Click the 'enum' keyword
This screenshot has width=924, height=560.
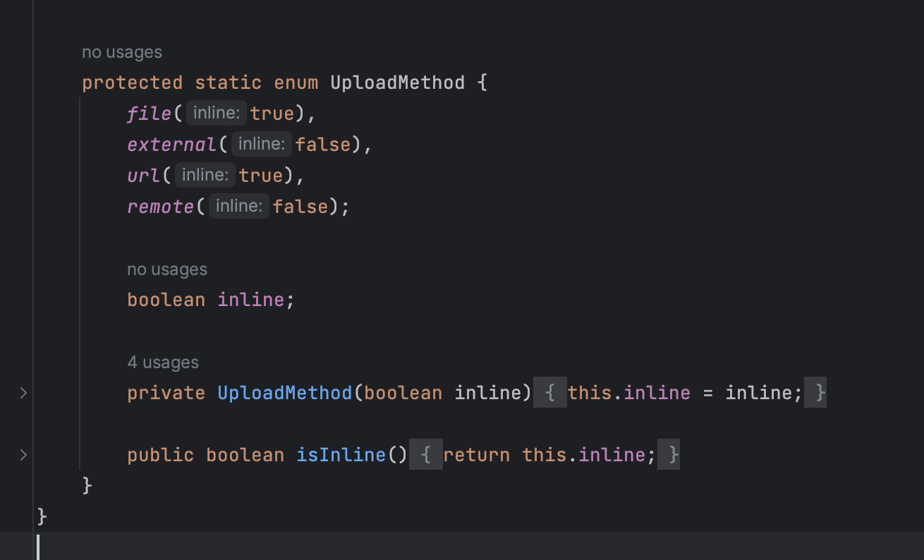click(296, 83)
